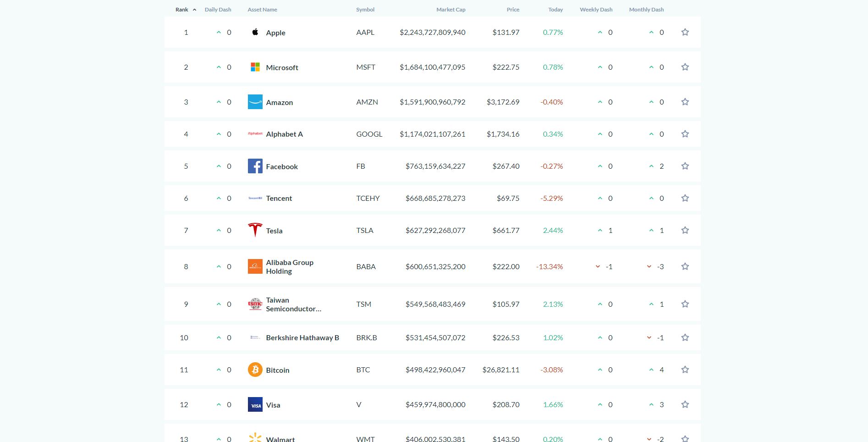Add Tencent to favorites via star
Screen dimensions: 868x442
pos(685,198)
